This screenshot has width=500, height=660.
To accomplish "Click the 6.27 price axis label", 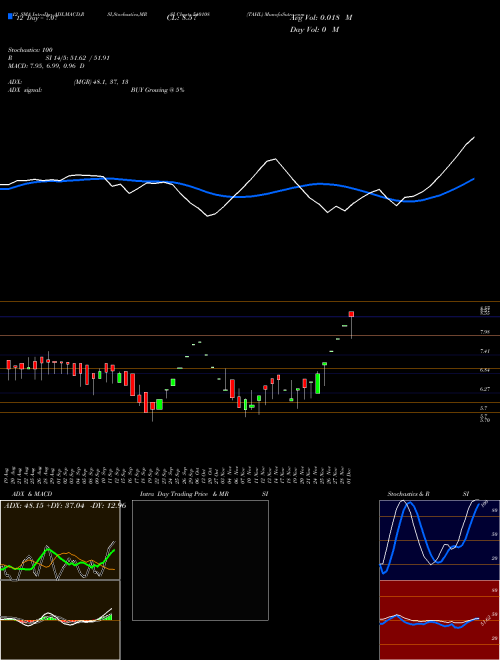I will click(x=484, y=389).
